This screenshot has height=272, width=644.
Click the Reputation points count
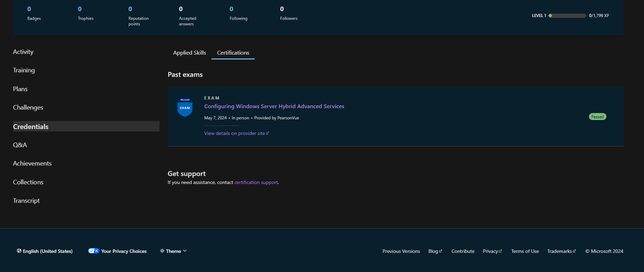point(130,9)
